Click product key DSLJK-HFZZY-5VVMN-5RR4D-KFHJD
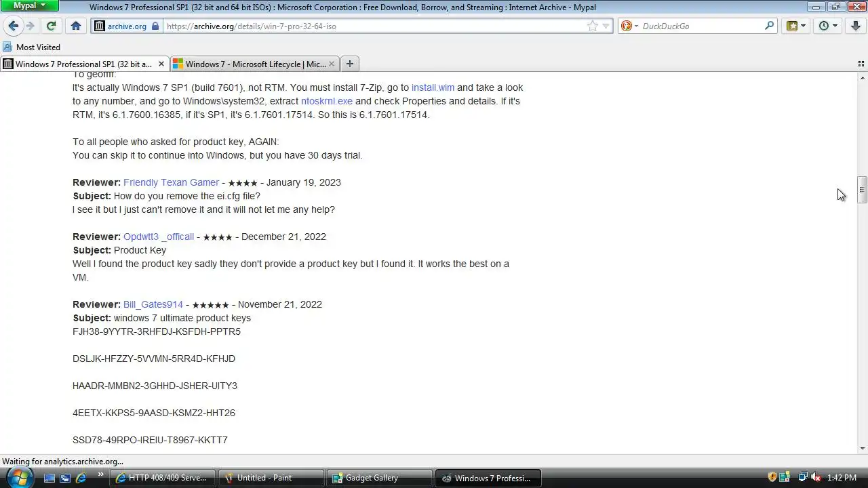Image resolution: width=868 pixels, height=488 pixels. 154,359
